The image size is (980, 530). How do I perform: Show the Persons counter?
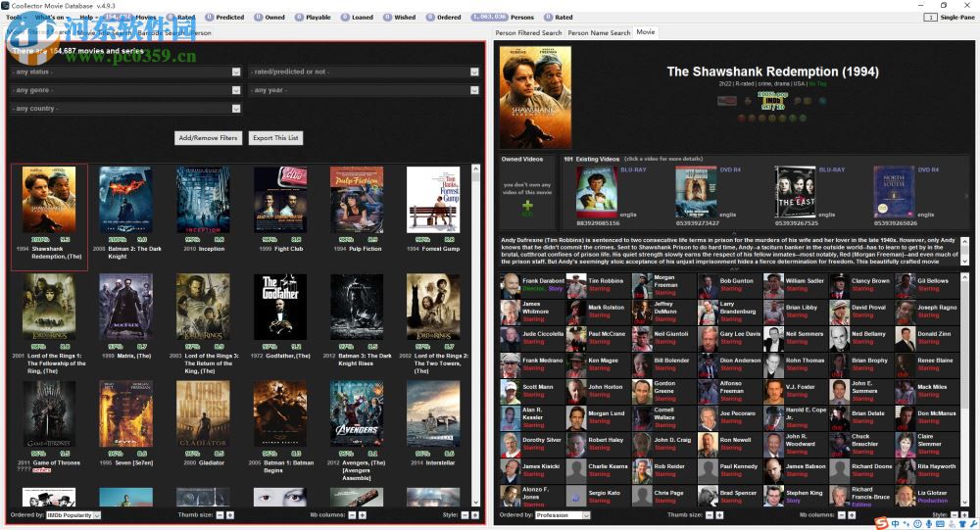pos(502,17)
